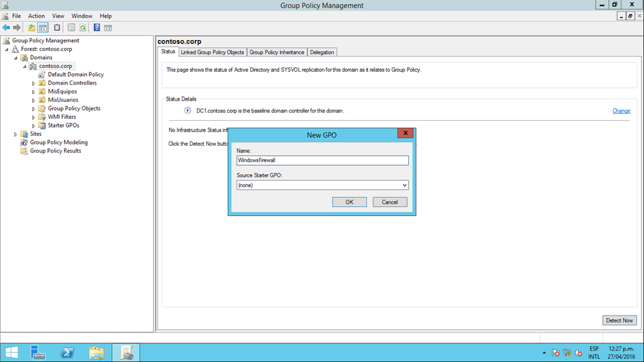
Task: Click the Default Domain Policy GPO icon
Action: [x=42, y=74]
